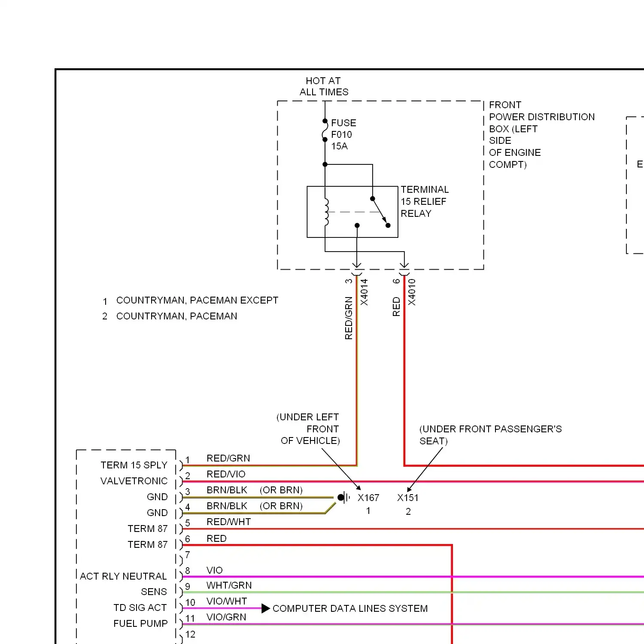Select note COUNTRYMAN, PACEMAN EXCEPT
The image size is (644, 644).
click(x=197, y=300)
